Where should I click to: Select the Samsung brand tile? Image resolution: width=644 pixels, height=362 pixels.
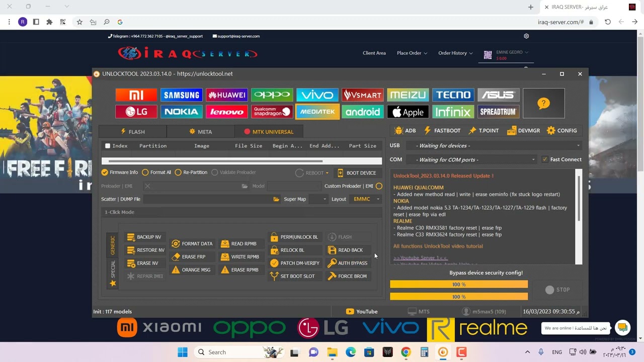[x=182, y=95]
